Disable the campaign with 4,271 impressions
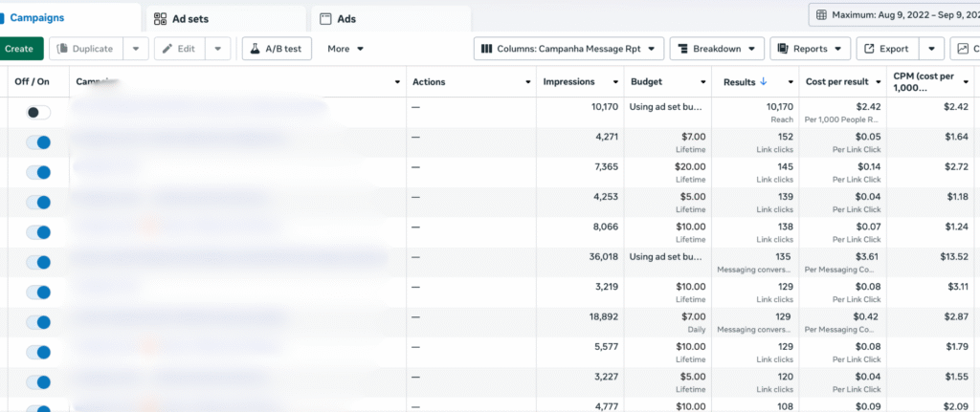Viewport: 980px width, 412px height. pyautogui.click(x=38, y=142)
